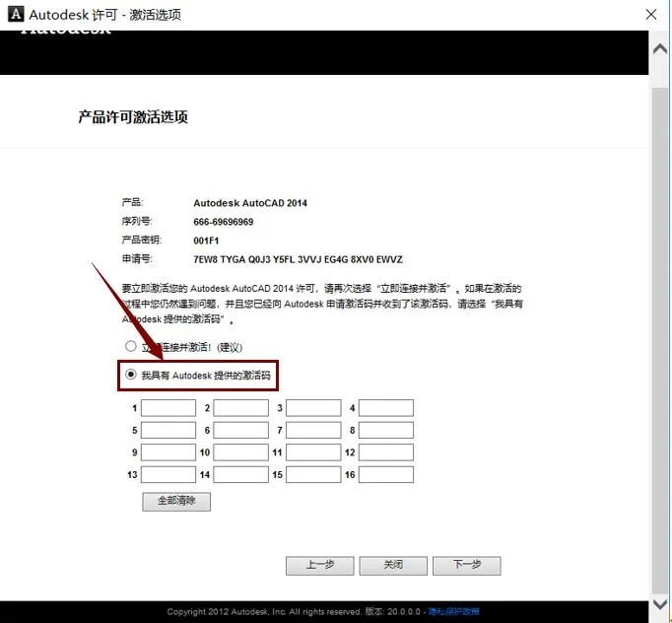
Task: Click the Copyright 2012 Autodesk footer text
Action: 264,611
